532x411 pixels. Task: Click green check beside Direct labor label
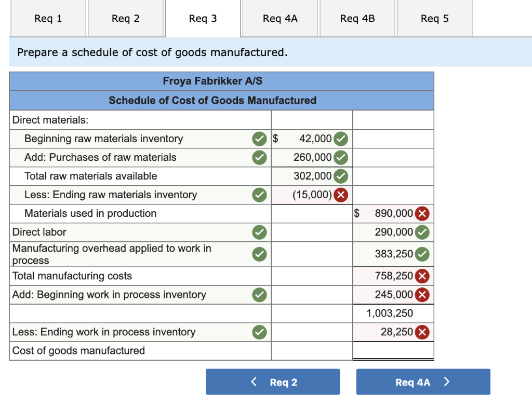[260, 232]
